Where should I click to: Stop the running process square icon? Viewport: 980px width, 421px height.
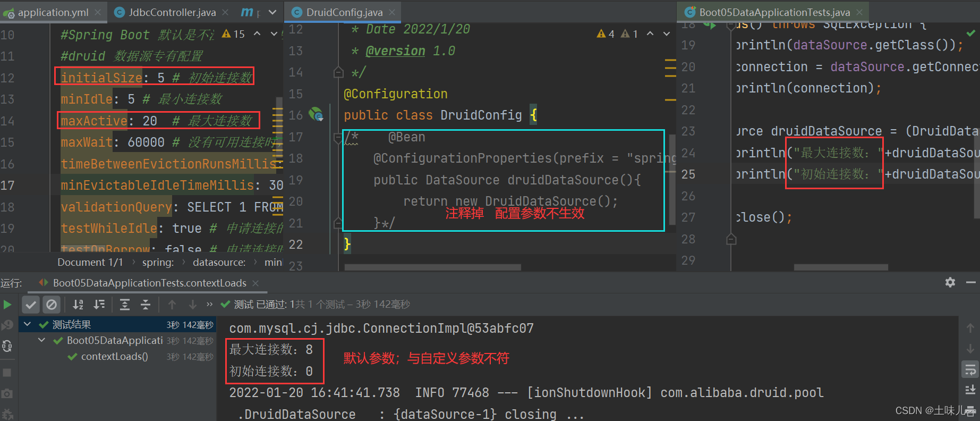coord(7,373)
